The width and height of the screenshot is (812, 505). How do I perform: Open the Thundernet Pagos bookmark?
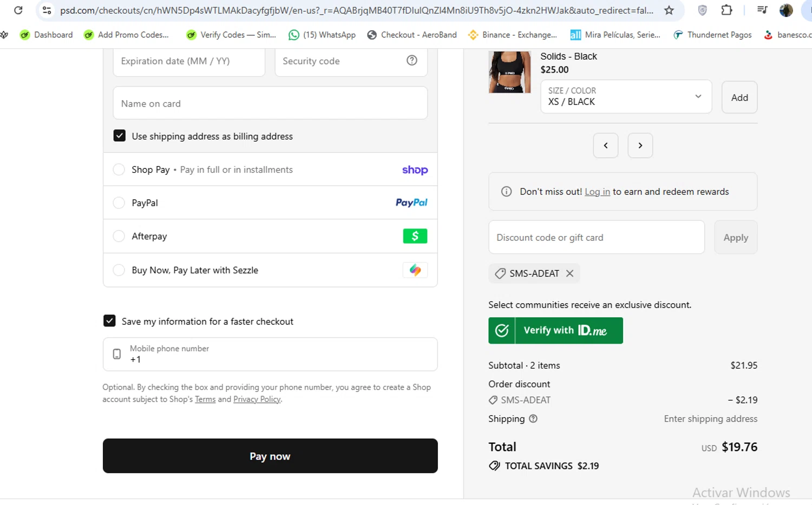pyautogui.click(x=712, y=35)
